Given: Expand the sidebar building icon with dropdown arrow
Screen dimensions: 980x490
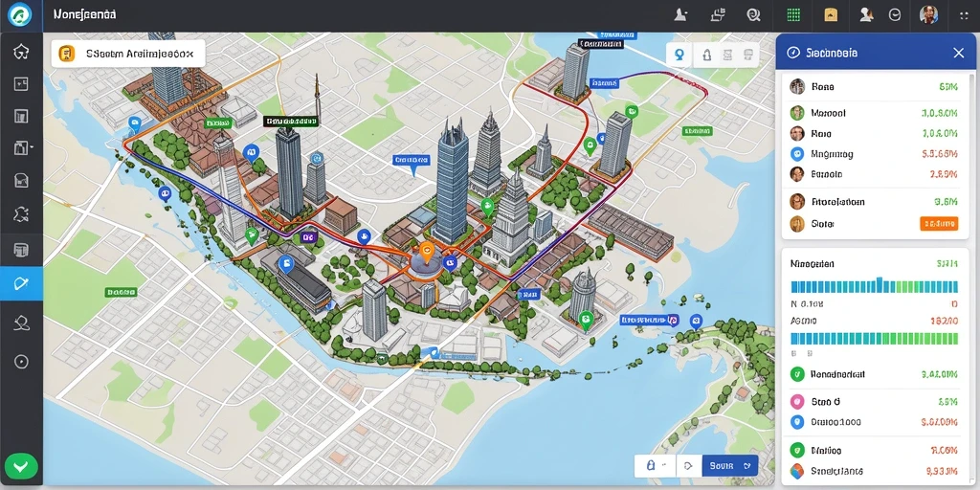Looking at the screenshot, I should coord(23,148).
